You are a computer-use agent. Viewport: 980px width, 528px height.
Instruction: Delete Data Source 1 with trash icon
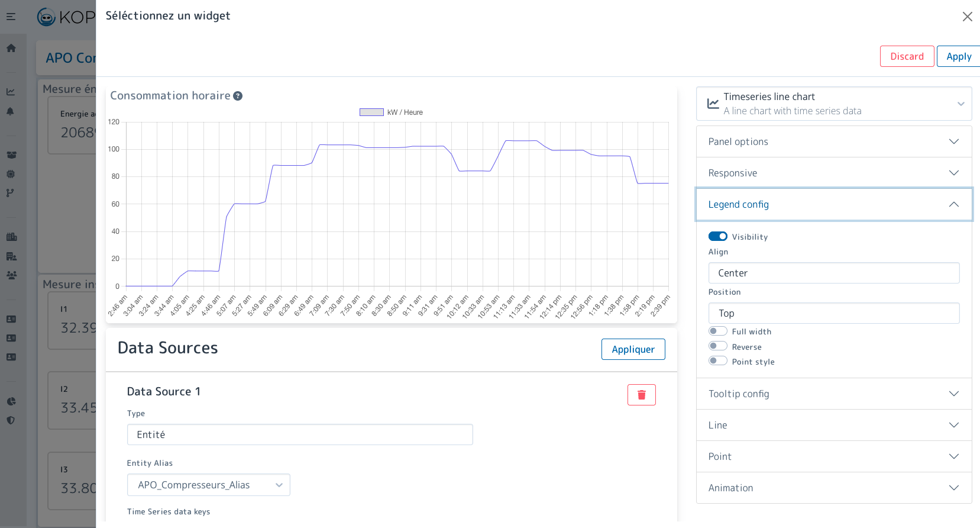tap(641, 395)
